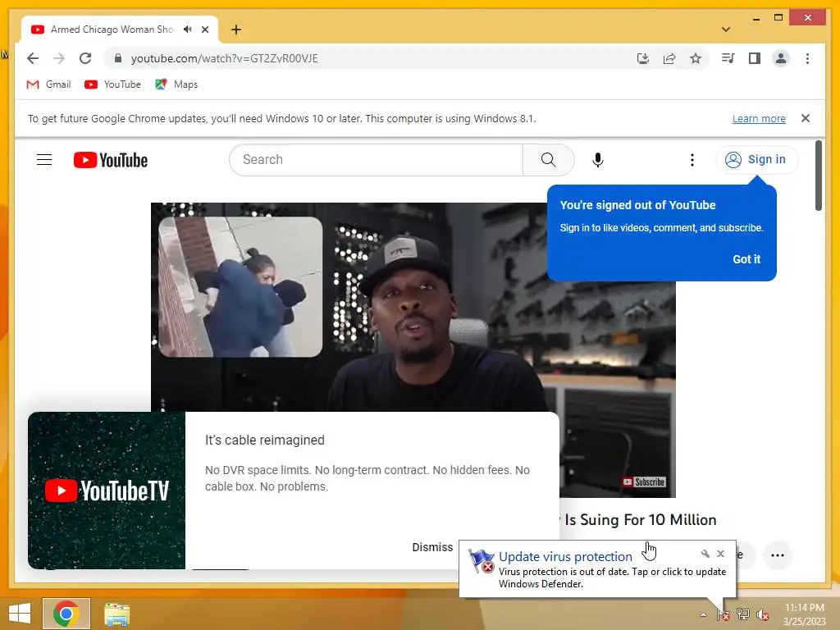Click Update virus protection notification title
The width and height of the screenshot is (840, 630).
point(565,557)
